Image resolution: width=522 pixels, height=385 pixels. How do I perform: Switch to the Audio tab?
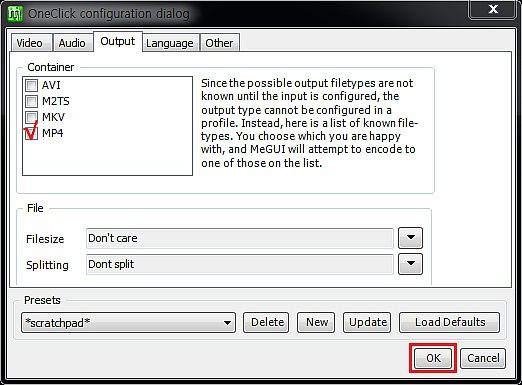tap(72, 43)
